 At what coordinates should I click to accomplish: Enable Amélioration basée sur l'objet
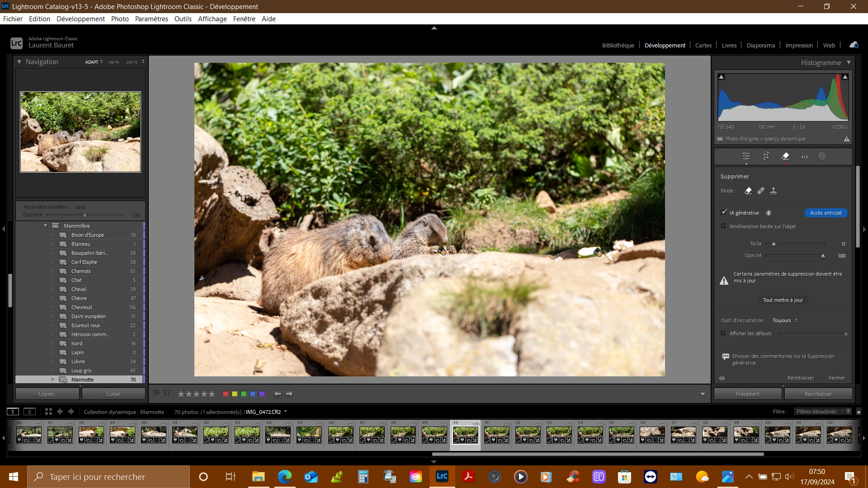723,226
